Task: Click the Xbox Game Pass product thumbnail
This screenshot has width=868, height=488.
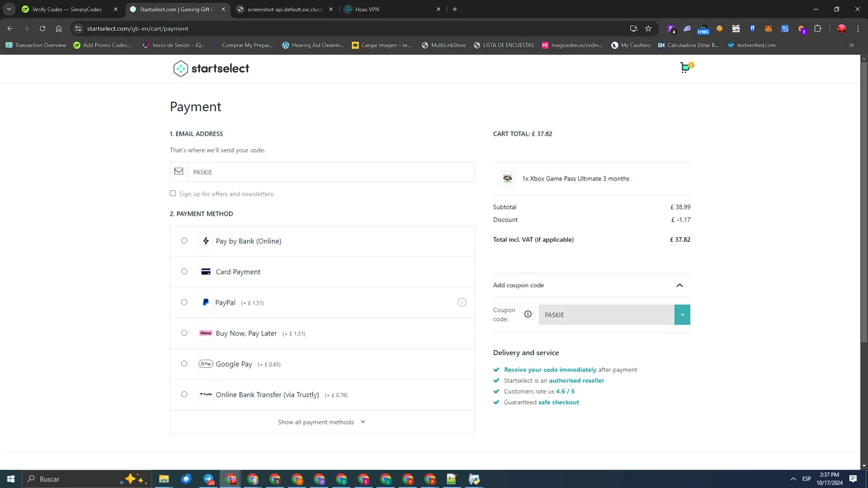Action: pyautogui.click(x=507, y=179)
